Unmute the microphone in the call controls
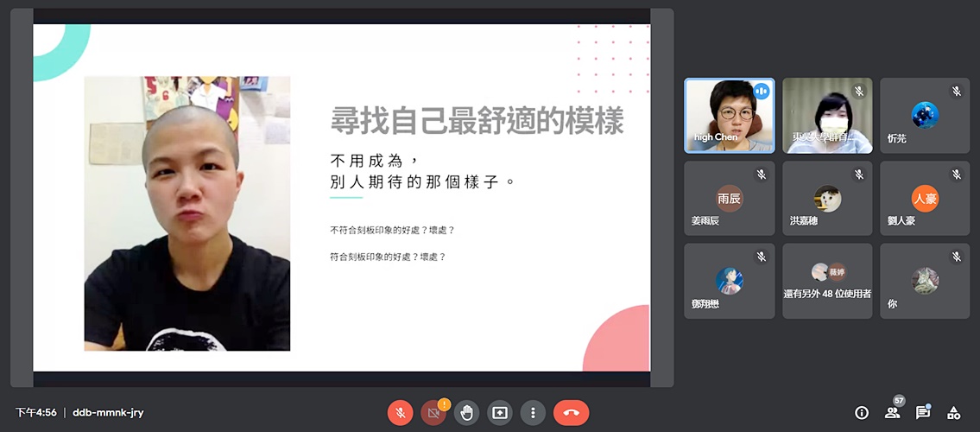980x432 pixels. [x=400, y=413]
